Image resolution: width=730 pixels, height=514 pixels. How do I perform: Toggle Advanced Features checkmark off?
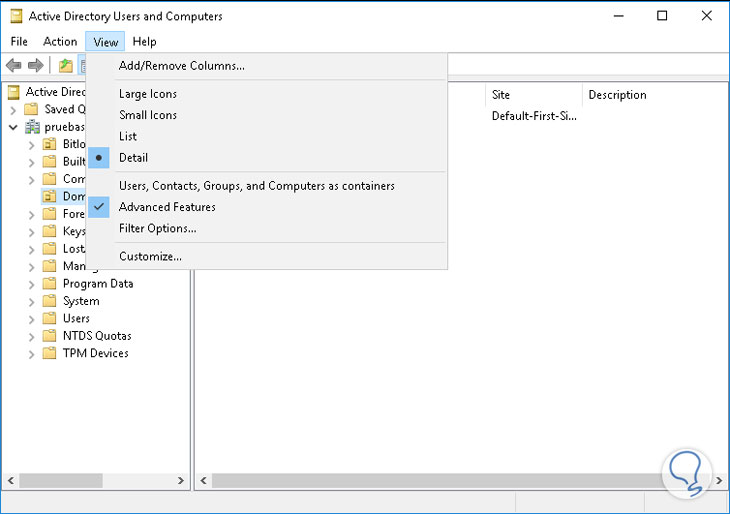(x=167, y=207)
